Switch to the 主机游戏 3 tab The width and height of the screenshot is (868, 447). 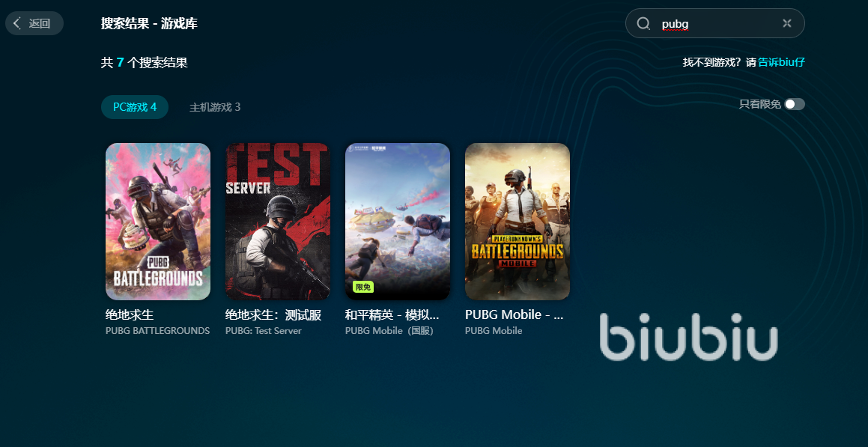coord(215,107)
